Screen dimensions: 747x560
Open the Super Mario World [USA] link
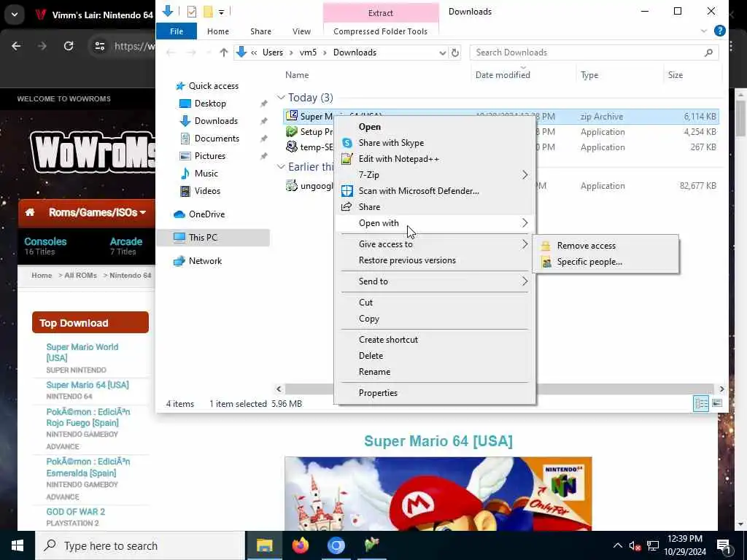tap(82, 352)
